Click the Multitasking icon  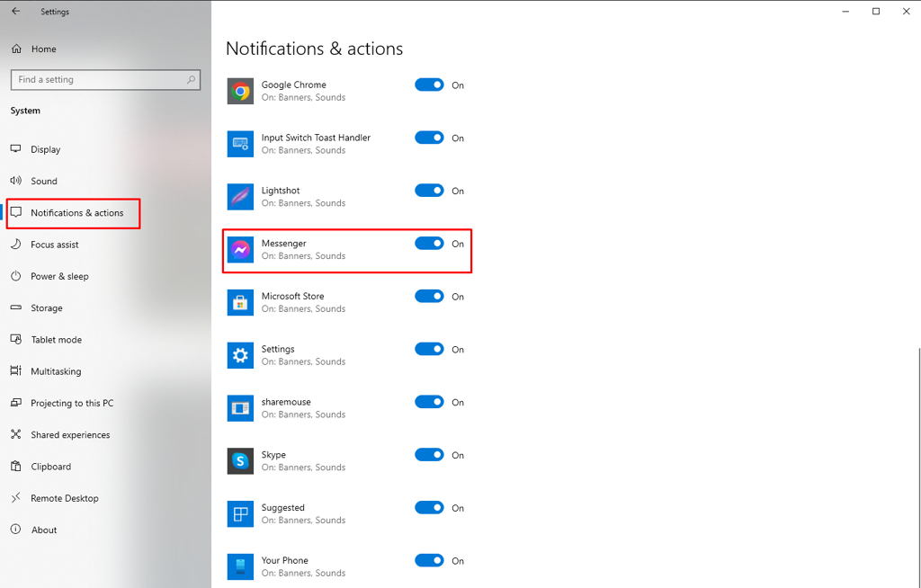pos(16,370)
